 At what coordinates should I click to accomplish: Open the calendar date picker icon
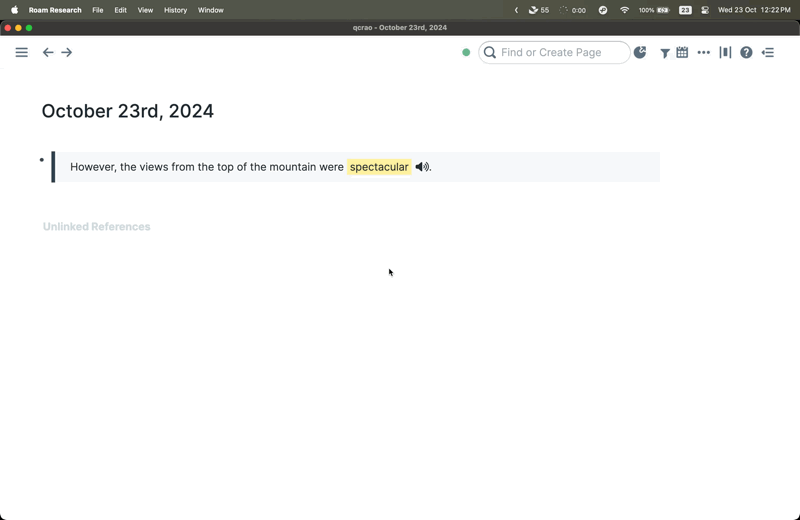(x=682, y=52)
